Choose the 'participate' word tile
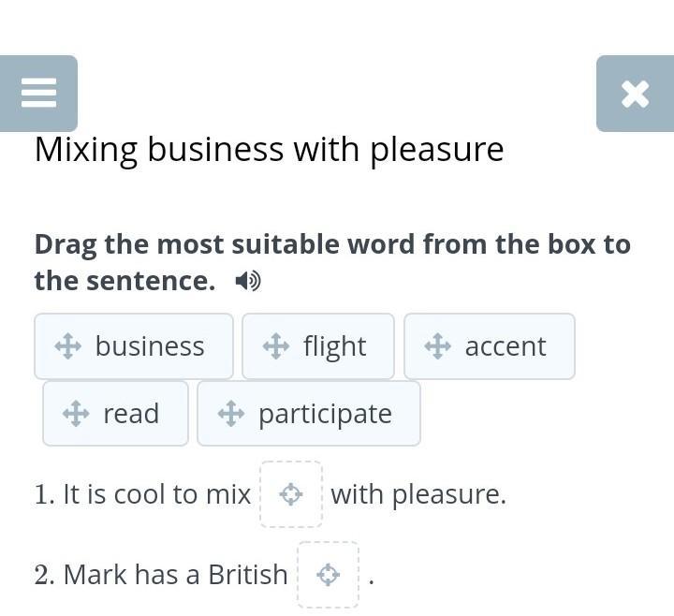The image size is (674, 616). point(324,414)
